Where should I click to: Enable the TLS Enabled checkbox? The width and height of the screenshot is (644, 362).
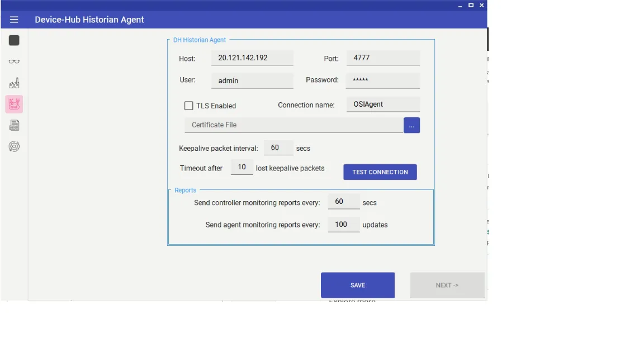click(x=188, y=106)
